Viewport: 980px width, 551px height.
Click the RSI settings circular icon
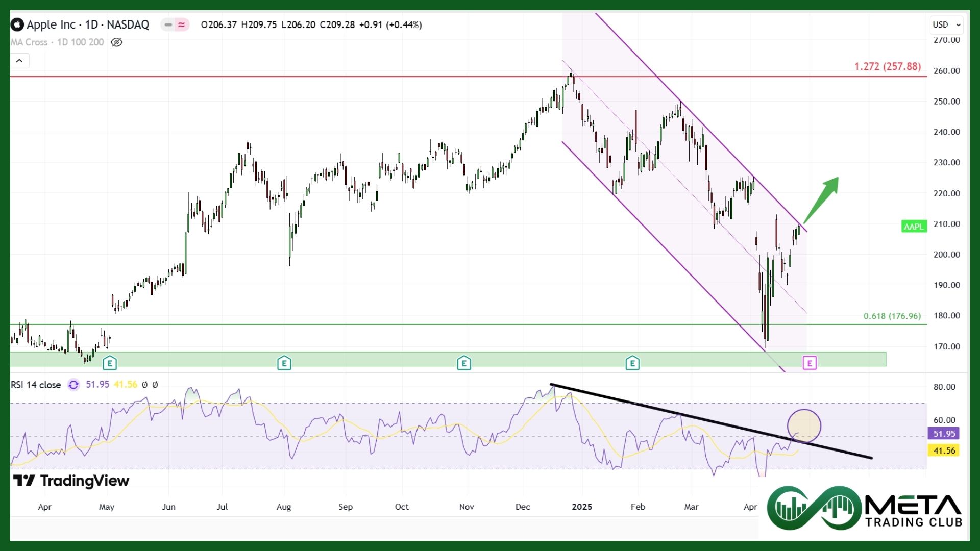[x=73, y=385]
